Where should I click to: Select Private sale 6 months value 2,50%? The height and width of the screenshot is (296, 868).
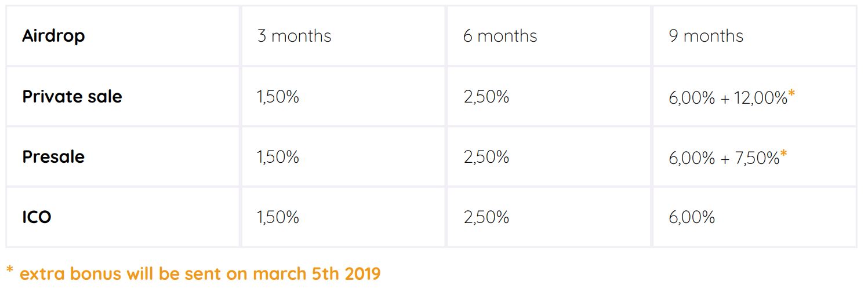point(486,97)
